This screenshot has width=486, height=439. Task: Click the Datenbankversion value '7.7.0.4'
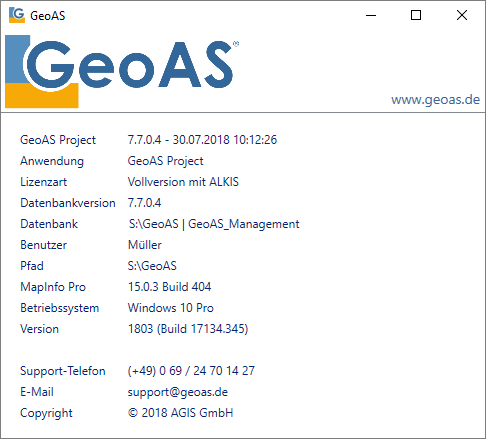144,203
